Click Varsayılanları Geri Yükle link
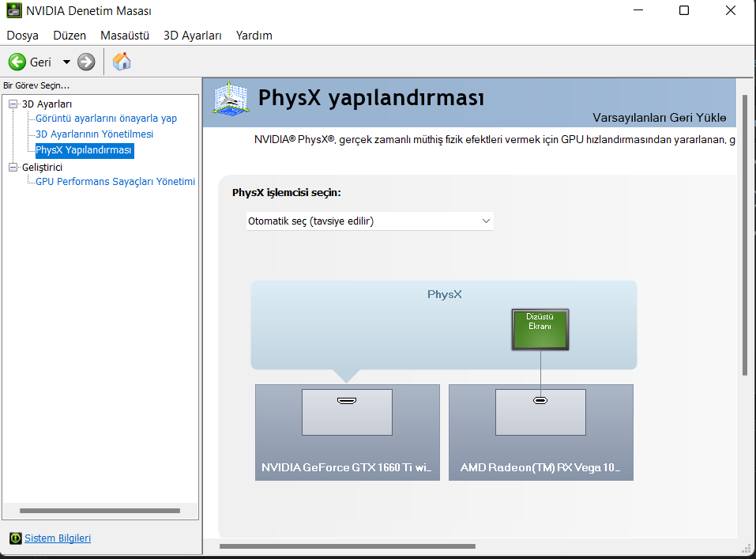Image resolution: width=756 pixels, height=559 pixels. [659, 118]
